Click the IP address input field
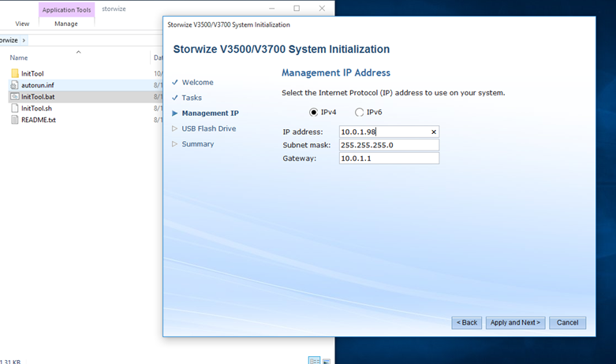 click(389, 132)
